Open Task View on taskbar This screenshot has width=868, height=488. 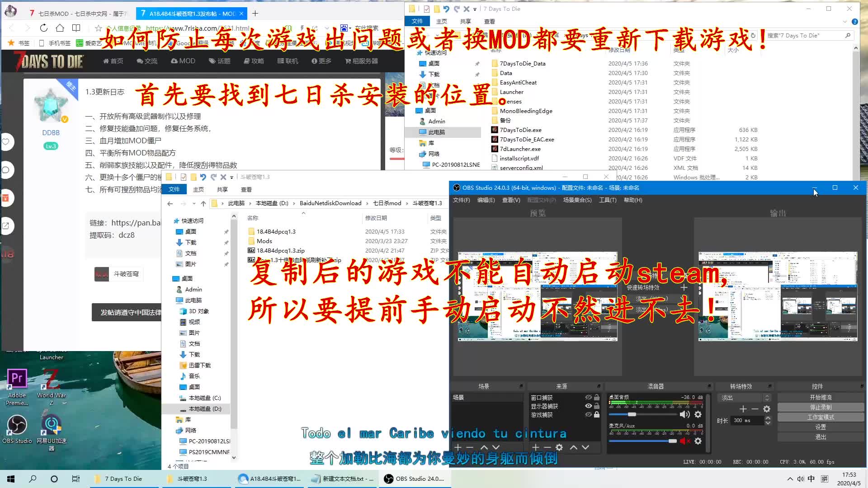coord(76,479)
